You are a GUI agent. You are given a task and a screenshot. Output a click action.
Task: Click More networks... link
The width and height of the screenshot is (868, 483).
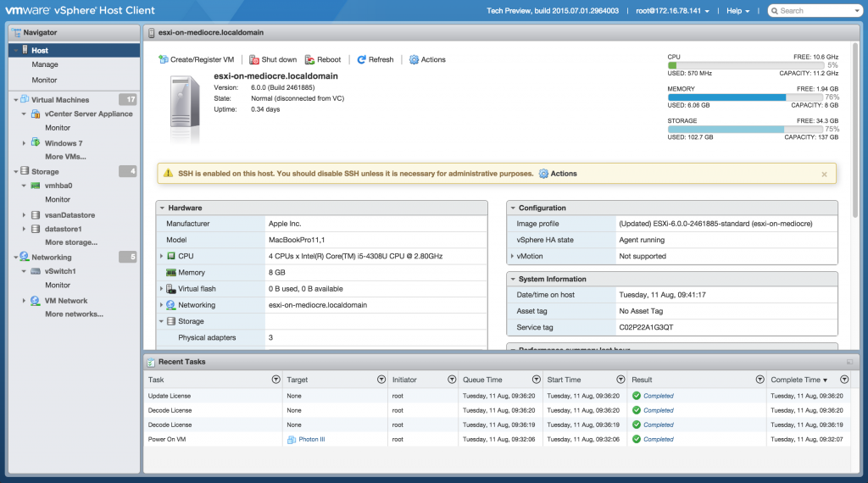click(74, 314)
